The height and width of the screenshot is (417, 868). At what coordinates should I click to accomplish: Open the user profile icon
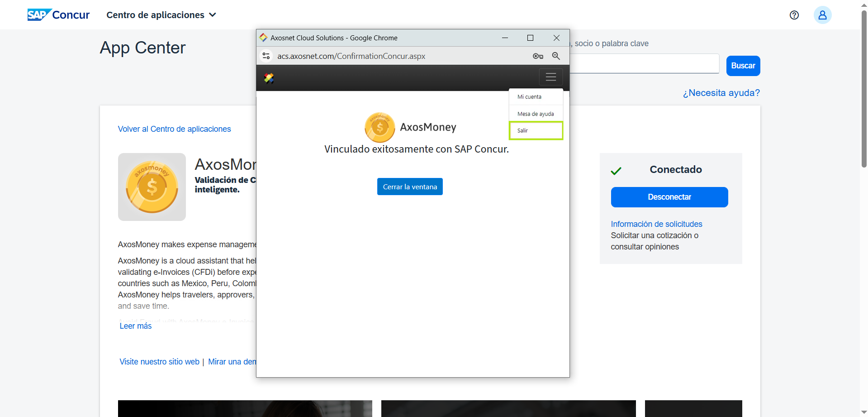(822, 15)
